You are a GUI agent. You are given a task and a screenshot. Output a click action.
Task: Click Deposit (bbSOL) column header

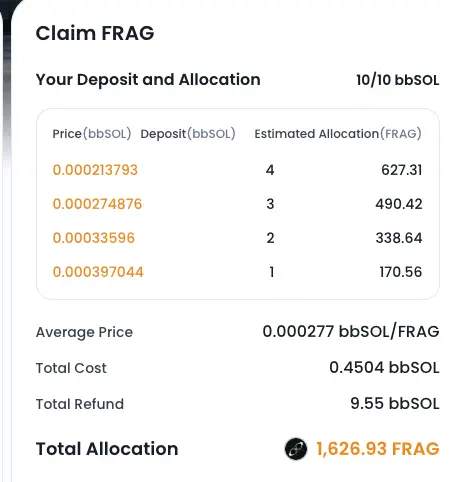coord(188,134)
